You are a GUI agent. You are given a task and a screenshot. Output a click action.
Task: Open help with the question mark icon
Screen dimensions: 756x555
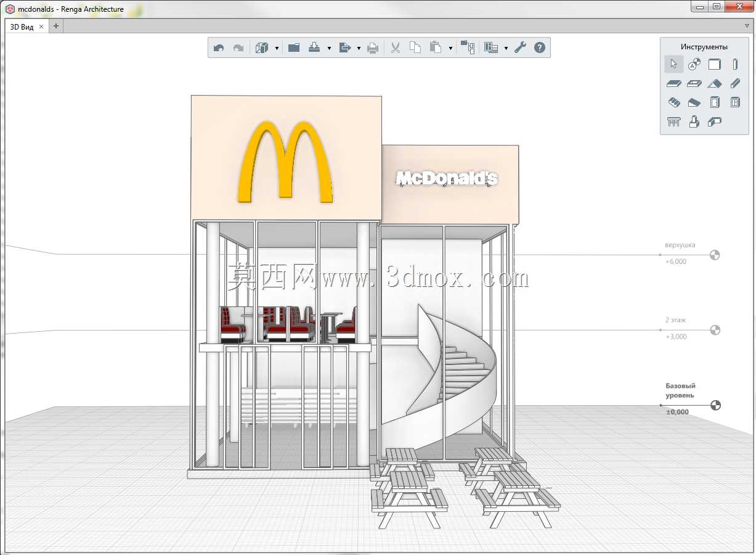pyautogui.click(x=540, y=47)
